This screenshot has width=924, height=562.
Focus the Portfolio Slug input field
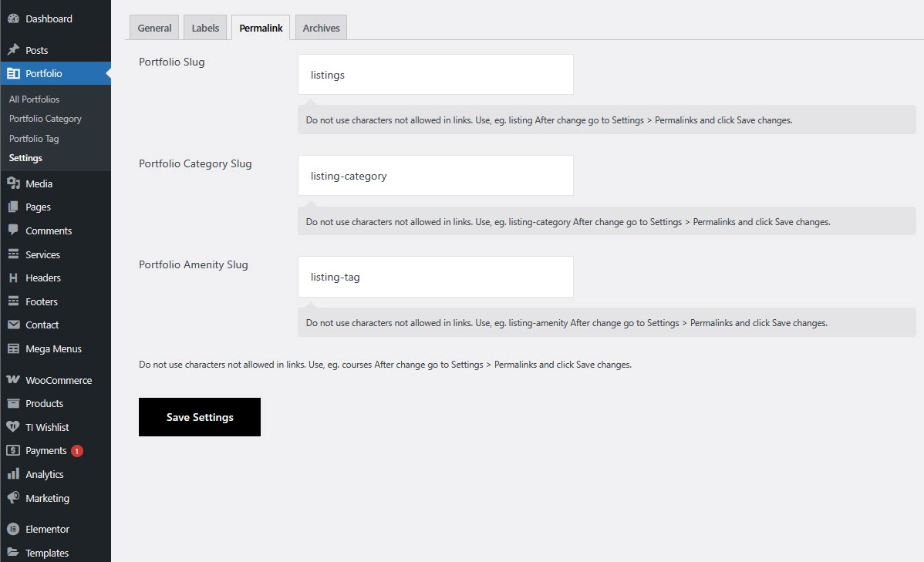(x=435, y=75)
